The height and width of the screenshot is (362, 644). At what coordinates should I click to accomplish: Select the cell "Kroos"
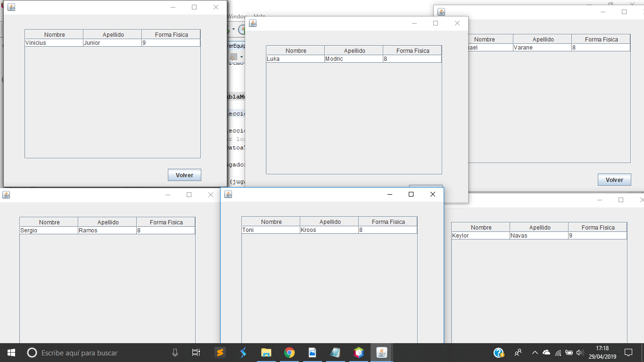click(330, 230)
